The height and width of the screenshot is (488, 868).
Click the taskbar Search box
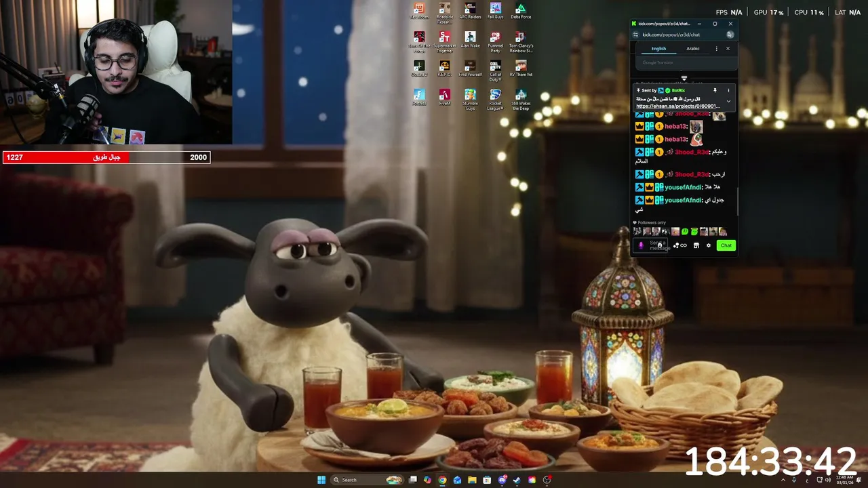click(367, 480)
